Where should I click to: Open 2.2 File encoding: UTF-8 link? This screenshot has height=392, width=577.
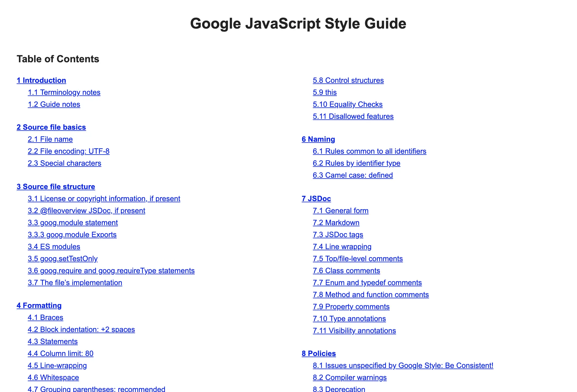(x=69, y=151)
